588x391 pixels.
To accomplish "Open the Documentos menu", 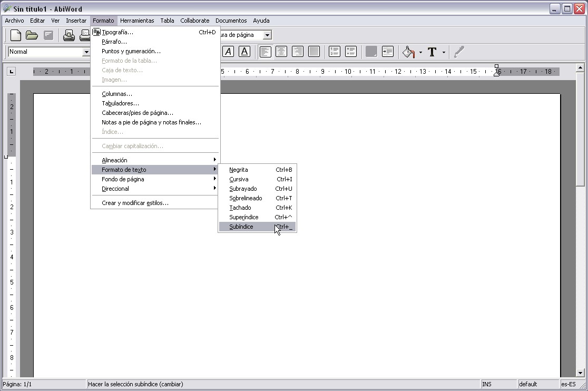I will [x=231, y=21].
